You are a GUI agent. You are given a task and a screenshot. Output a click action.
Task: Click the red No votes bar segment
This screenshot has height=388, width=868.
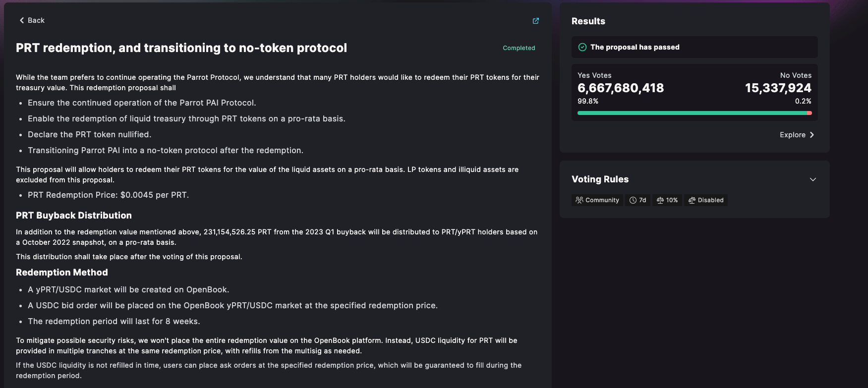coord(810,113)
